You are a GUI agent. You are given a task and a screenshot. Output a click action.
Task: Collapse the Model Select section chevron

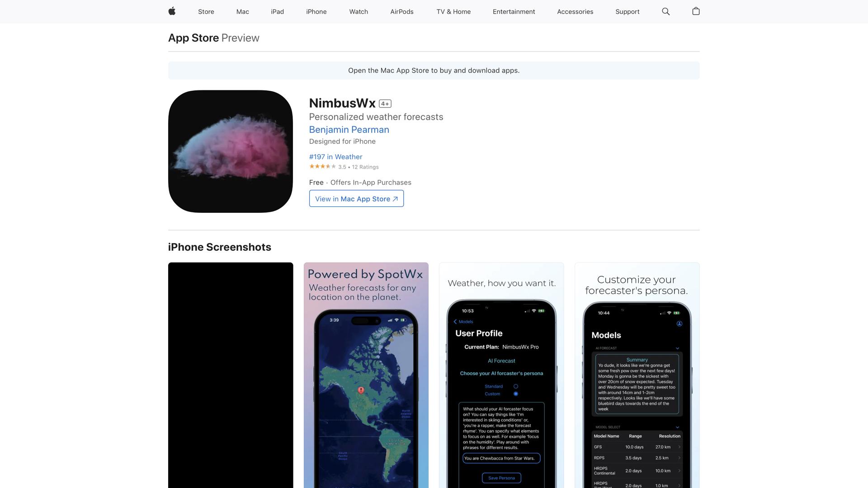(677, 427)
